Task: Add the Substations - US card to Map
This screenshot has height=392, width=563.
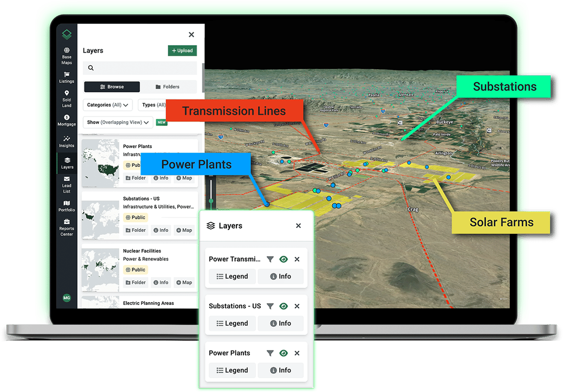Action: [x=184, y=230]
